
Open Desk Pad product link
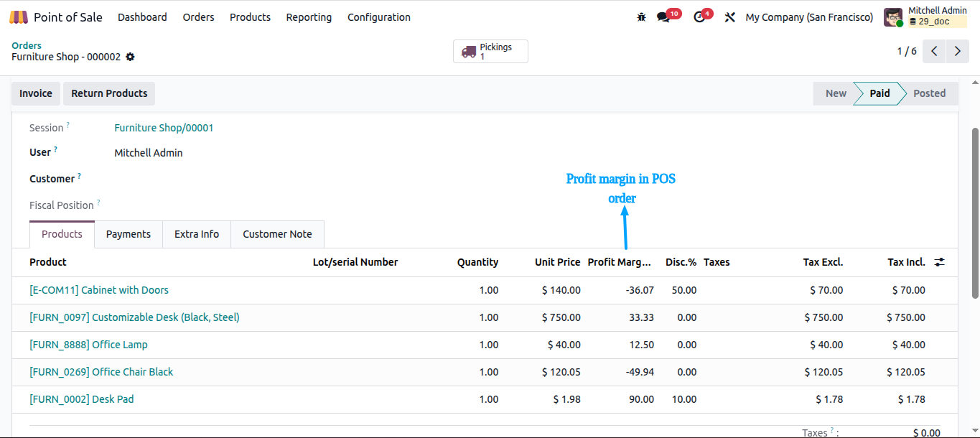click(x=82, y=399)
